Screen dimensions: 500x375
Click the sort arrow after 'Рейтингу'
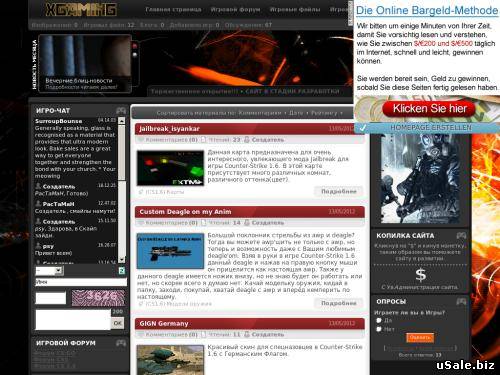(x=342, y=113)
